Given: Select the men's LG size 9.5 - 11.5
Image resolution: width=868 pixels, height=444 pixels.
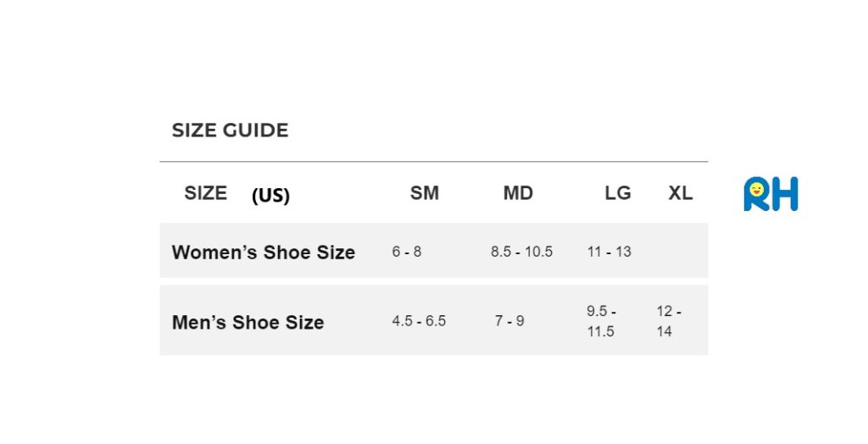Looking at the screenshot, I should tap(601, 321).
